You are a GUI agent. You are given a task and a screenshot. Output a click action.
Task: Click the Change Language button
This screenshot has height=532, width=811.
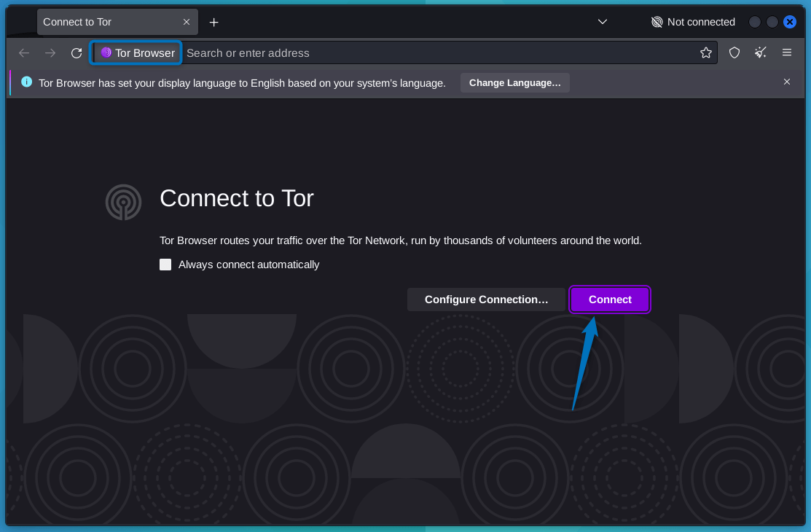pos(514,82)
